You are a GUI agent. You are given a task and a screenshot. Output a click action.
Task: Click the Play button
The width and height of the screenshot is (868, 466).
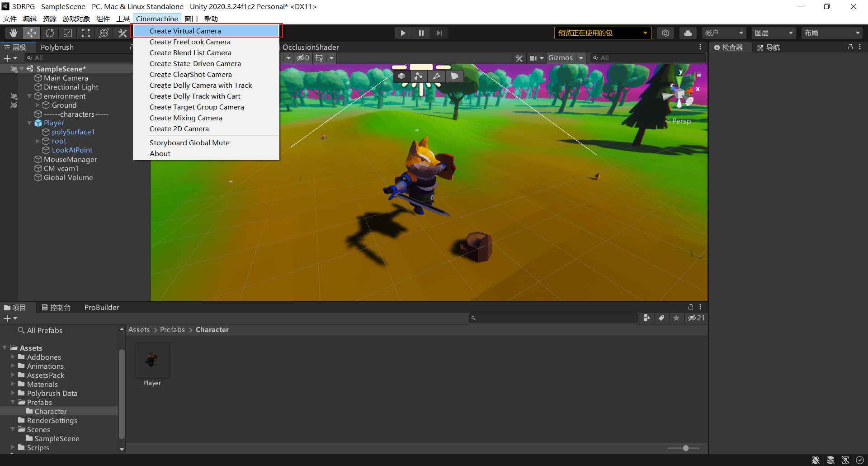(x=403, y=33)
